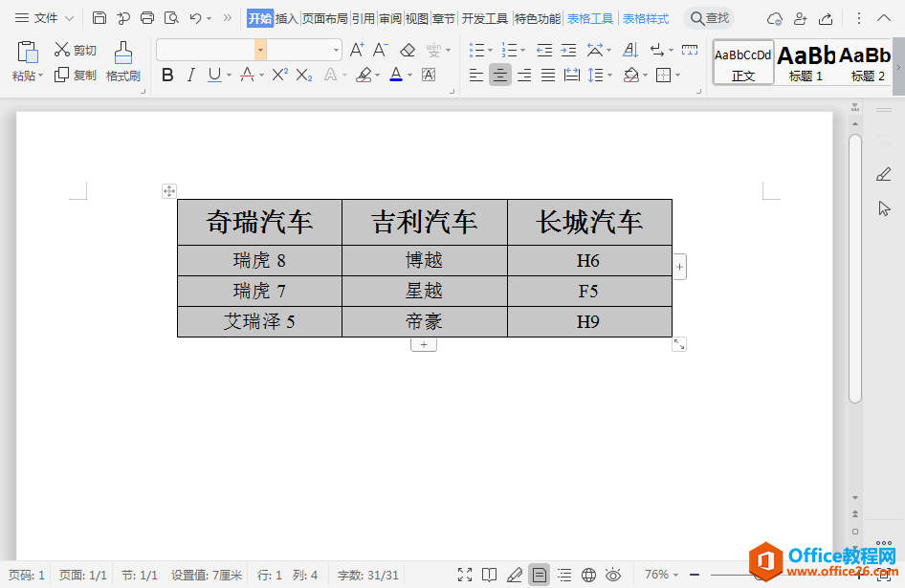Toggle reading layout book icon in status bar
The height and width of the screenshot is (588, 905).
490,575
